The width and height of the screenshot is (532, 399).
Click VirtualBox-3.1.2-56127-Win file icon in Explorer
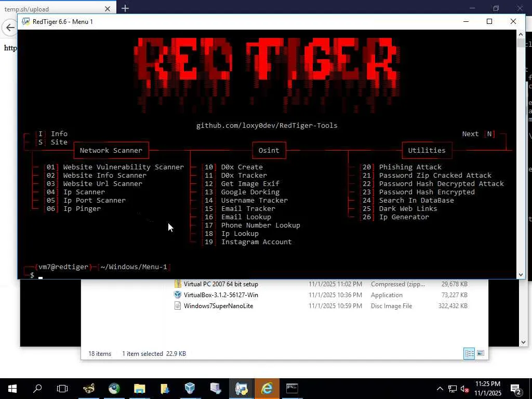click(178, 295)
